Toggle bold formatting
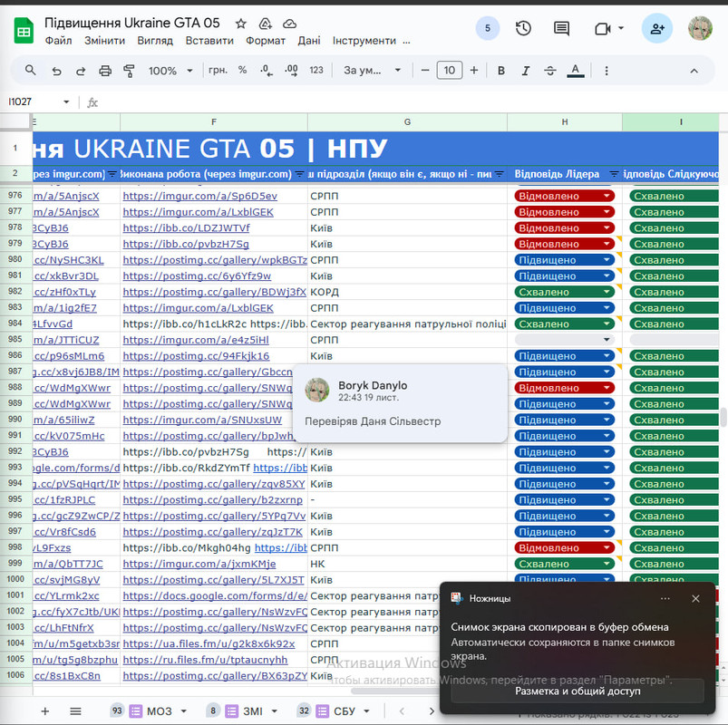Screen dimensions: 728x725 click(501, 71)
